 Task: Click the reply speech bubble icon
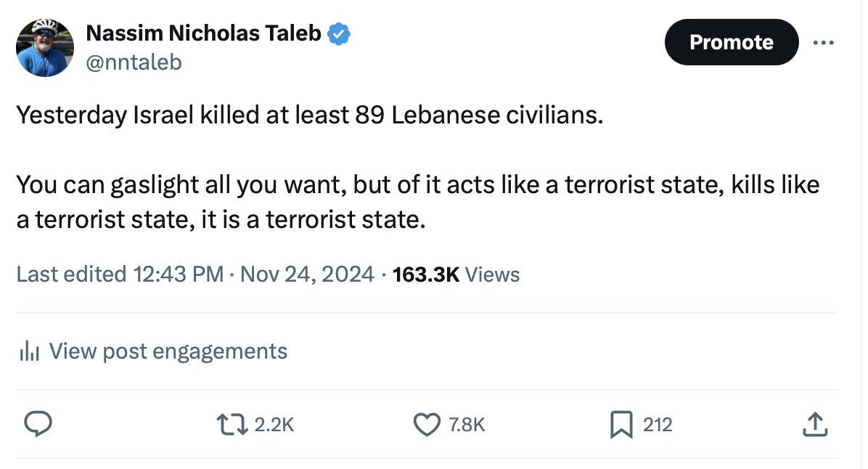pyautogui.click(x=36, y=425)
